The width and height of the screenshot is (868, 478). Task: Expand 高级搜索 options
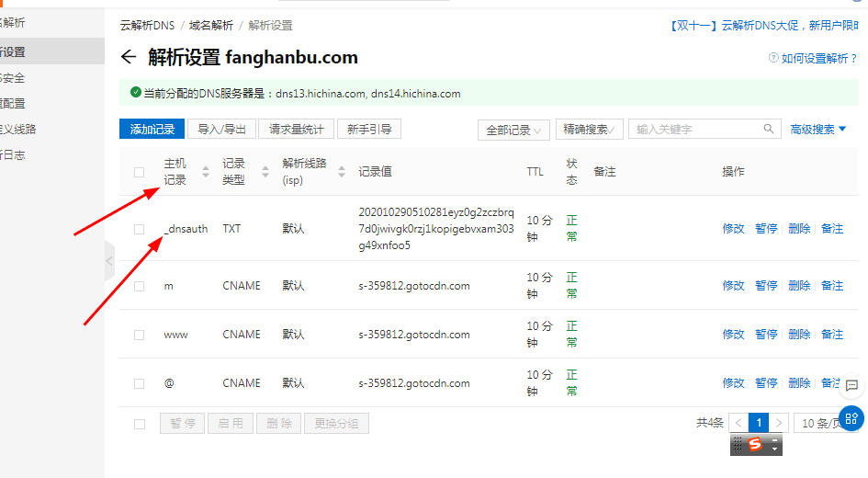click(817, 129)
